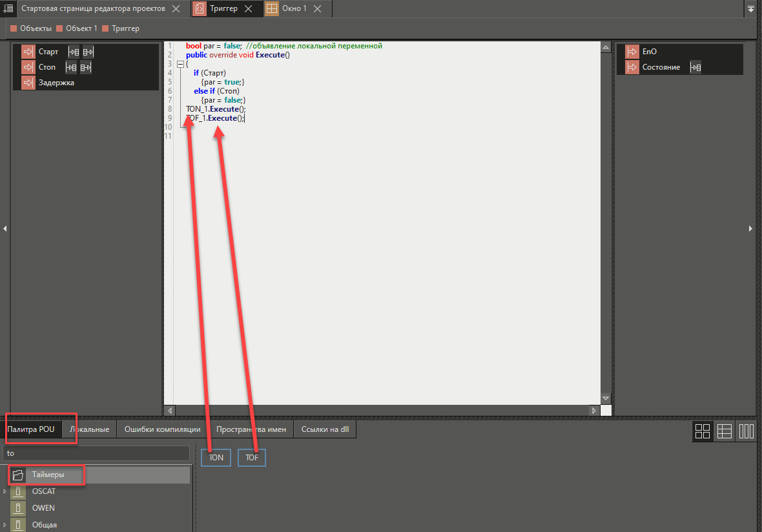
Task: Select the TON timer block
Action: click(216, 457)
